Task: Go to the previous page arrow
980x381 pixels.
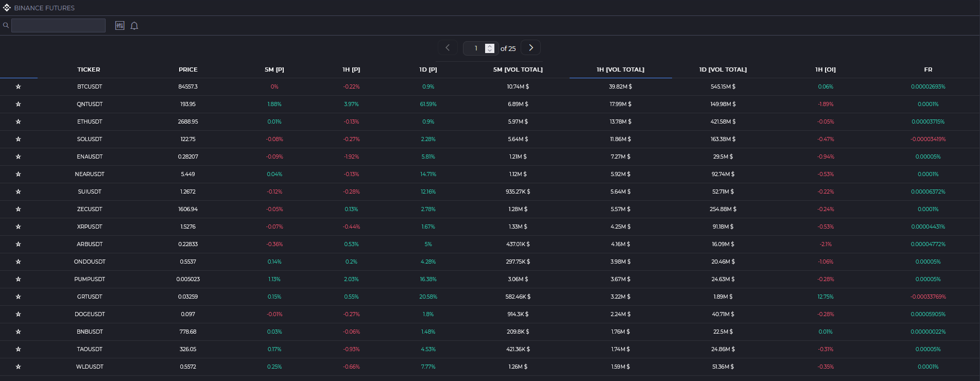Action: (x=448, y=48)
